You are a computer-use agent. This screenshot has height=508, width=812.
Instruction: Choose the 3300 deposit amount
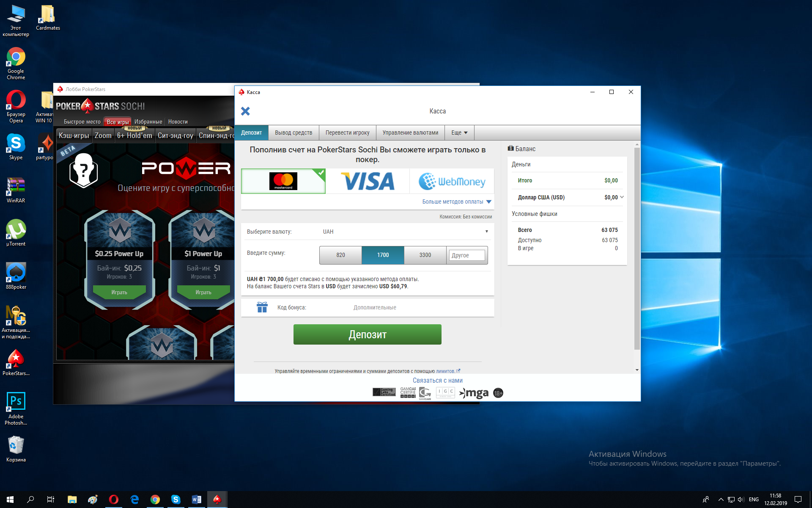click(x=425, y=255)
